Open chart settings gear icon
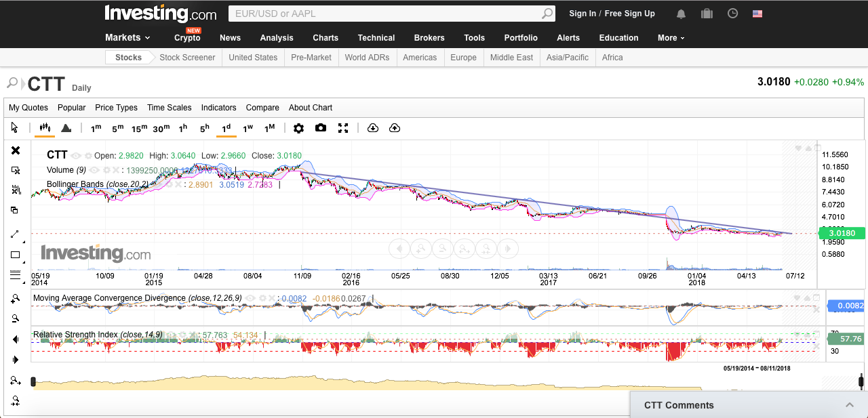Image resolution: width=868 pixels, height=418 pixels. [298, 128]
